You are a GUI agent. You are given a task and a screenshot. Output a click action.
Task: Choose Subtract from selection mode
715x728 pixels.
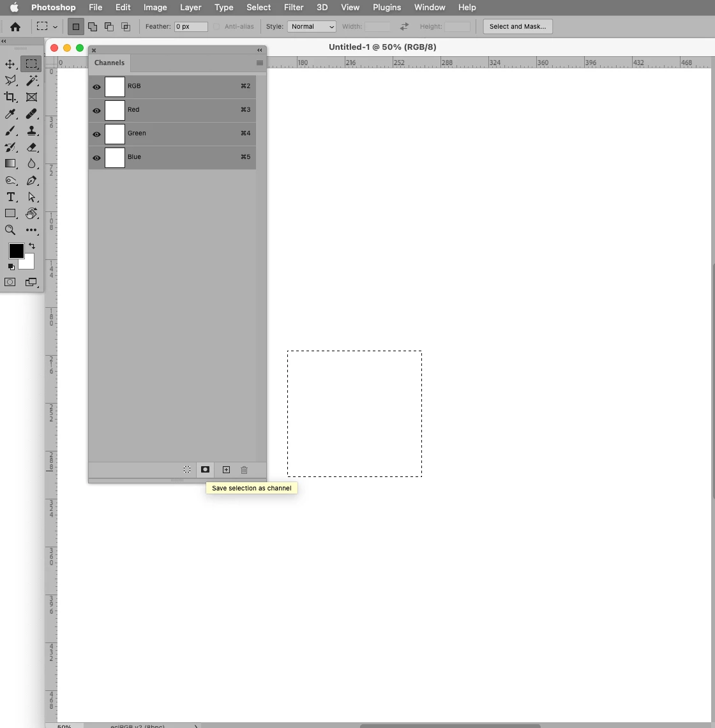(109, 26)
